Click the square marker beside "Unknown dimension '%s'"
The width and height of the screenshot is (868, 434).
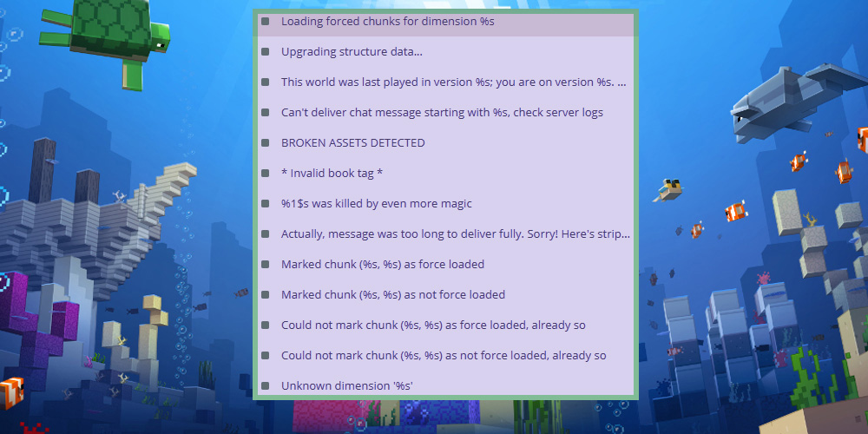click(265, 385)
